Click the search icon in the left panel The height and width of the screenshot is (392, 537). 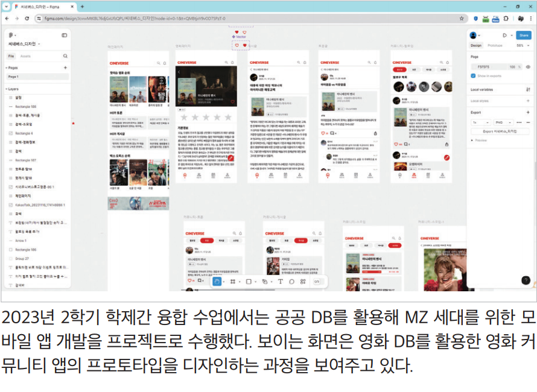[65, 56]
